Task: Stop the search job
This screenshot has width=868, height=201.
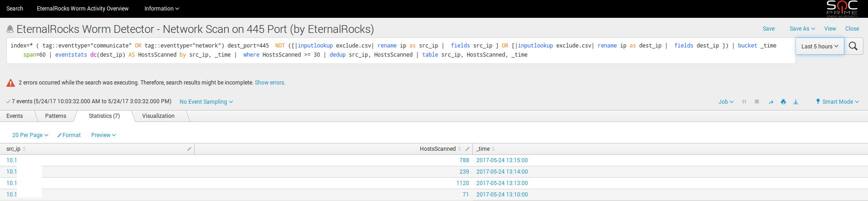Action: click(x=757, y=102)
